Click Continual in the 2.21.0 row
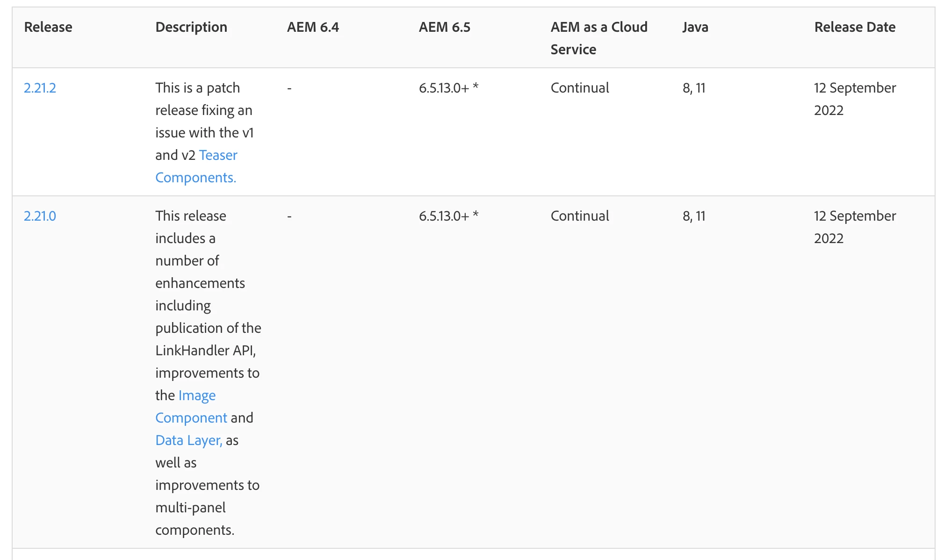Screen dimensions: 951x560 (579, 216)
